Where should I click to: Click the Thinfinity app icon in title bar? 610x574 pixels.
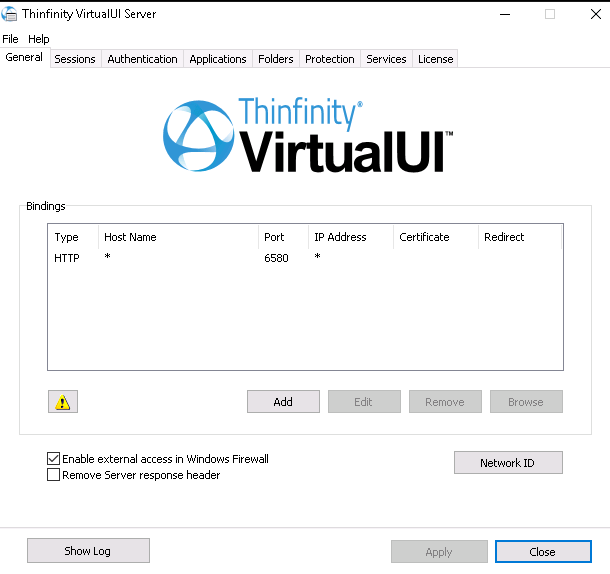(9, 14)
